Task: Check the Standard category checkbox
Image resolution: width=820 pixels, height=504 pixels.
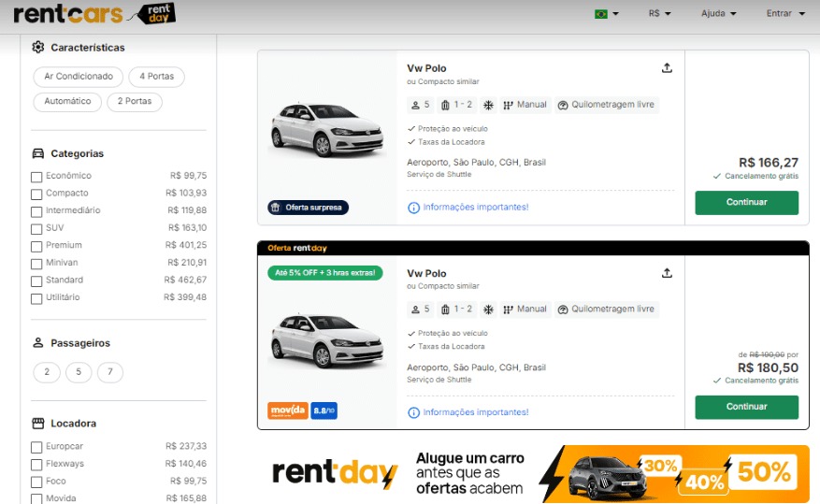Action: point(36,281)
